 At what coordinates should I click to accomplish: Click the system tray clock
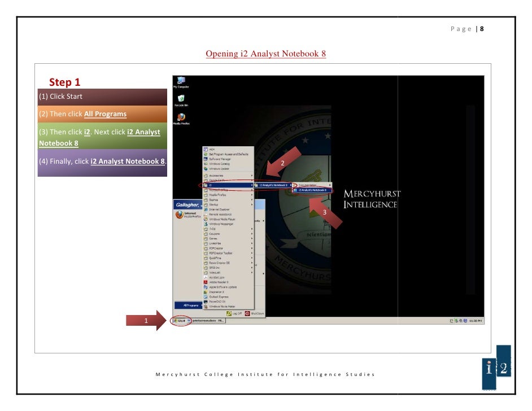tap(476, 321)
